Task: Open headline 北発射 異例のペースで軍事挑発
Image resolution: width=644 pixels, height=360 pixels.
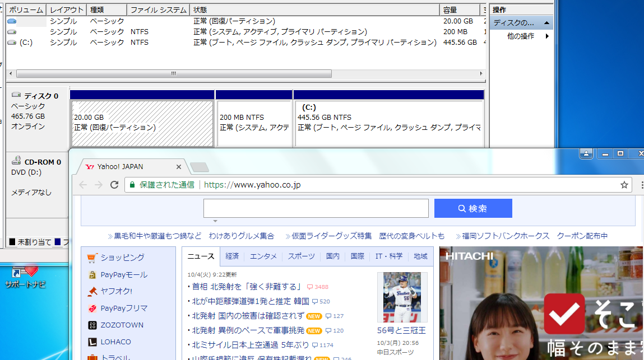Action: [x=248, y=330]
